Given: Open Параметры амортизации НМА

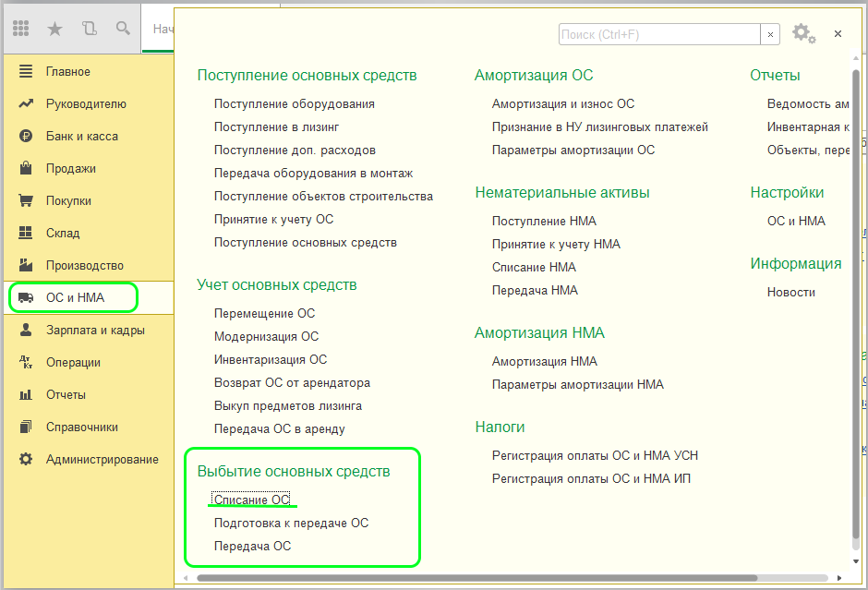Looking at the screenshot, I should (x=578, y=385).
